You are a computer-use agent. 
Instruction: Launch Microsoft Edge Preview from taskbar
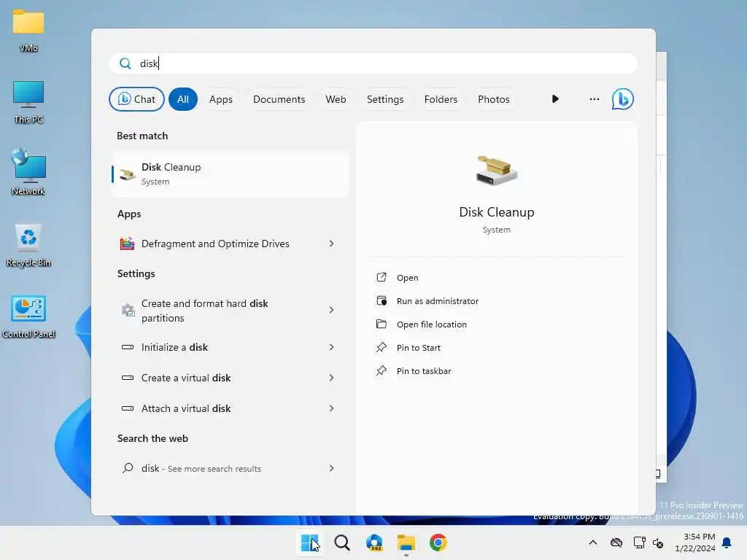click(x=374, y=542)
